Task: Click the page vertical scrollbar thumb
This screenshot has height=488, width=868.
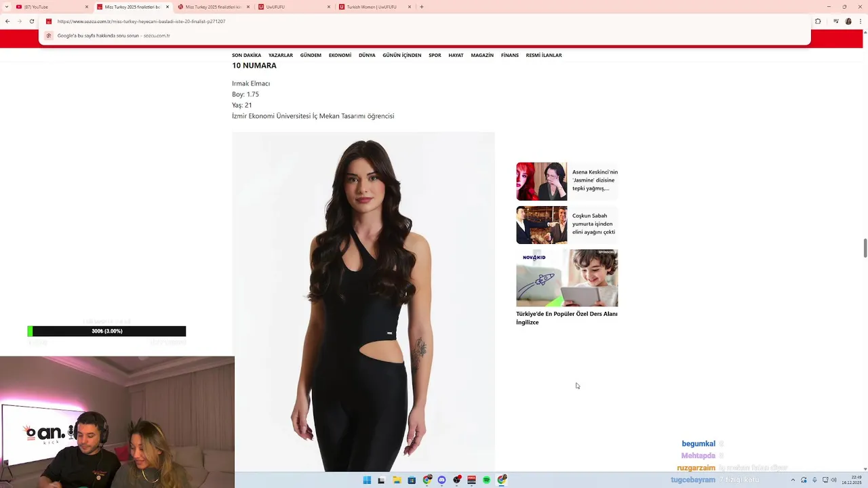Action: click(x=865, y=248)
